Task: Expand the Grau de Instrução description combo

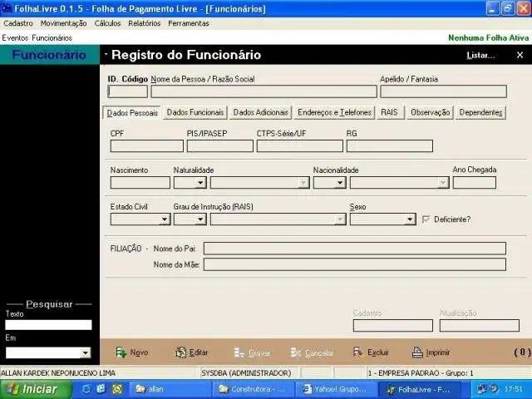Action: click(340, 219)
